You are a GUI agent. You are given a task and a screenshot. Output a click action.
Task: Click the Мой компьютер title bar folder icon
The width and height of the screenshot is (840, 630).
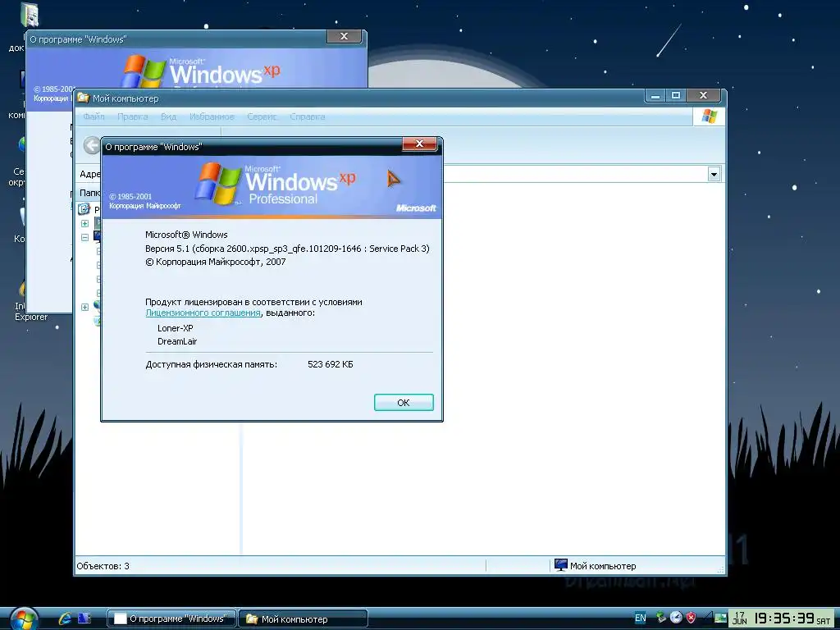point(83,98)
